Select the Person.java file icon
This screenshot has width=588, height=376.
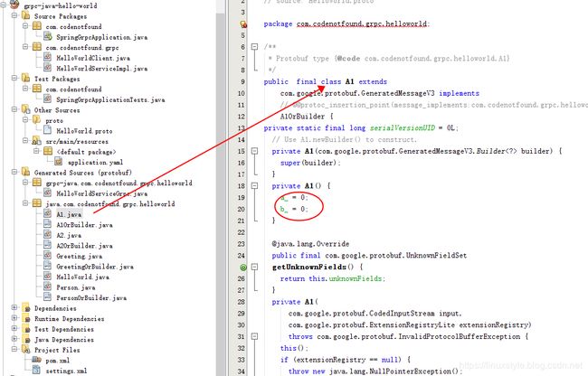(x=48, y=287)
